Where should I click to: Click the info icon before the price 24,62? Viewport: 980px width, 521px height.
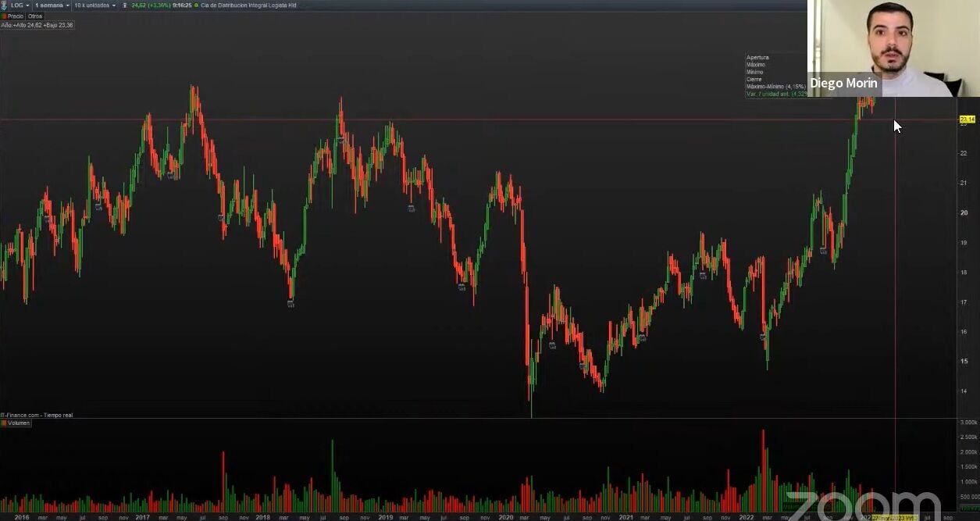(x=125, y=5)
